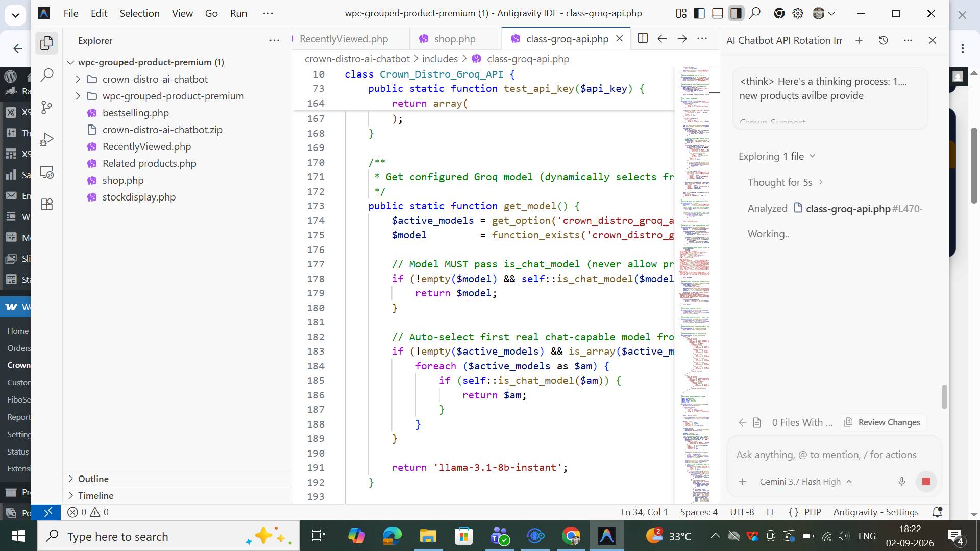The height and width of the screenshot is (551, 980).
Task: Expand the crown-distro-ai-chatbot folder
Action: [x=155, y=79]
